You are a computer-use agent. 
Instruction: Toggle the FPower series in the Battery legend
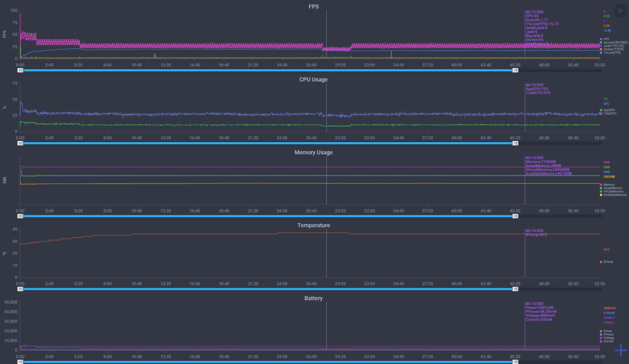(606, 334)
